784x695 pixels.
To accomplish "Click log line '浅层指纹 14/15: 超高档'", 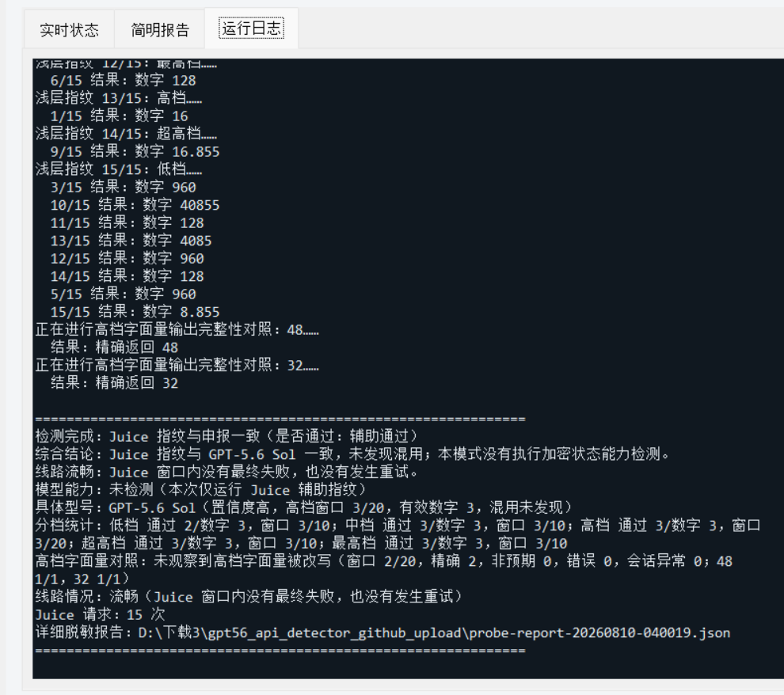I will [126, 134].
